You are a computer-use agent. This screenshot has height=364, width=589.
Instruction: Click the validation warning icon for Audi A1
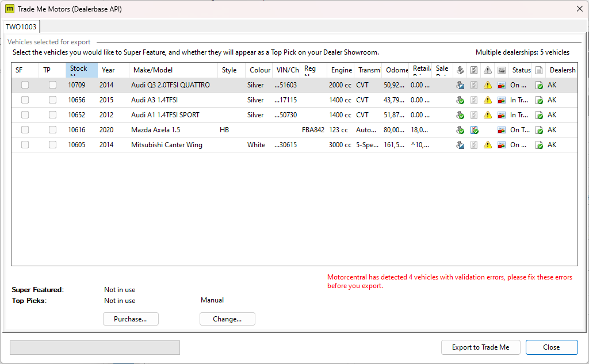click(x=488, y=115)
